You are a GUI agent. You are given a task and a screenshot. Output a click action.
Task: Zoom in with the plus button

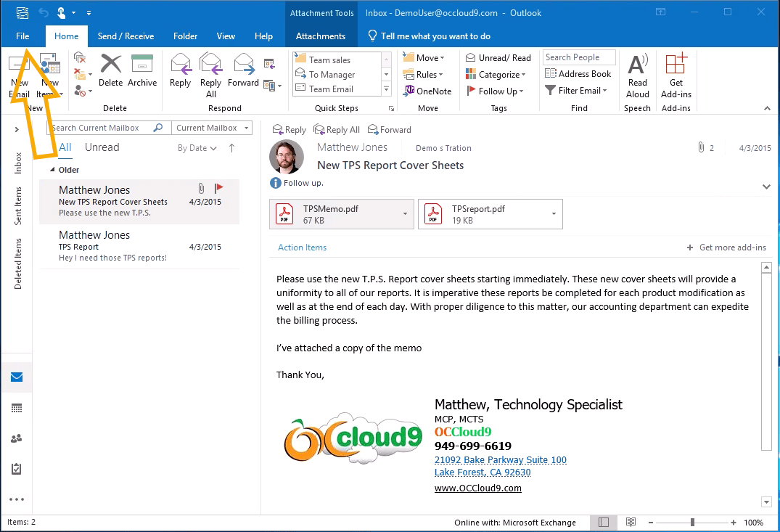coord(734,522)
